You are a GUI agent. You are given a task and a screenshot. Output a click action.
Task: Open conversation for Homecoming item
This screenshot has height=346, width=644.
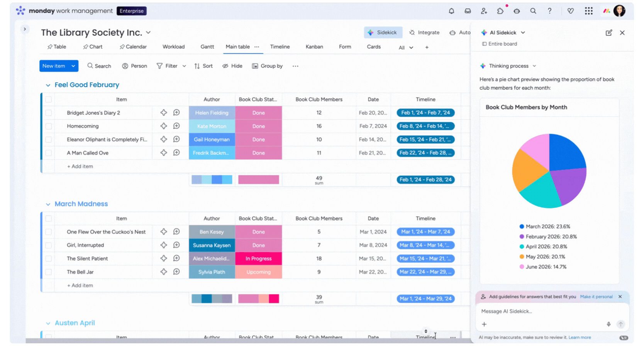(176, 126)
